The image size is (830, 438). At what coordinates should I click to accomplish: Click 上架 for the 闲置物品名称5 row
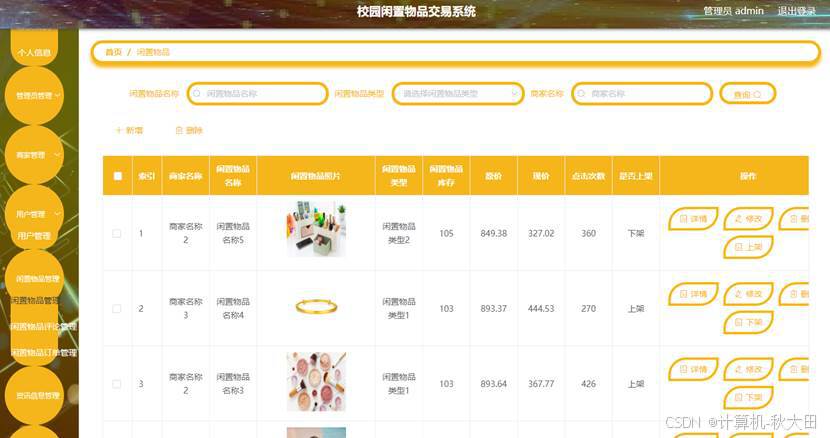pyautogui.click(x=748, y=247)
